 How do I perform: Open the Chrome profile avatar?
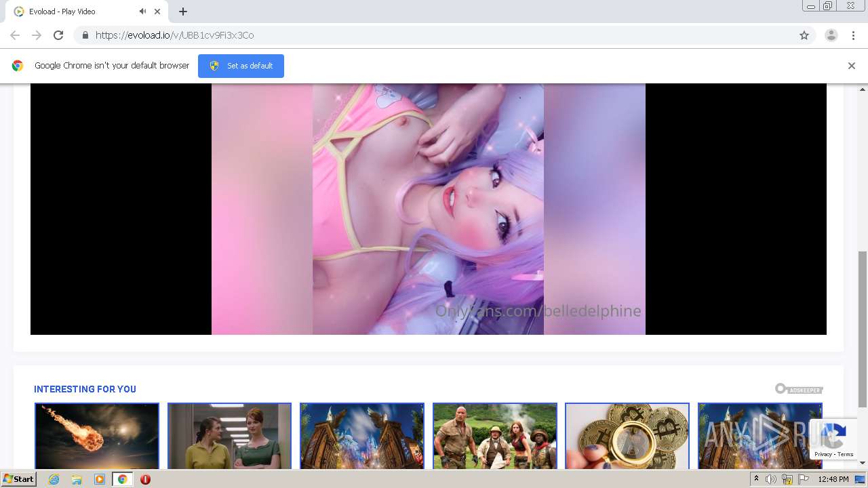[831, 35]
